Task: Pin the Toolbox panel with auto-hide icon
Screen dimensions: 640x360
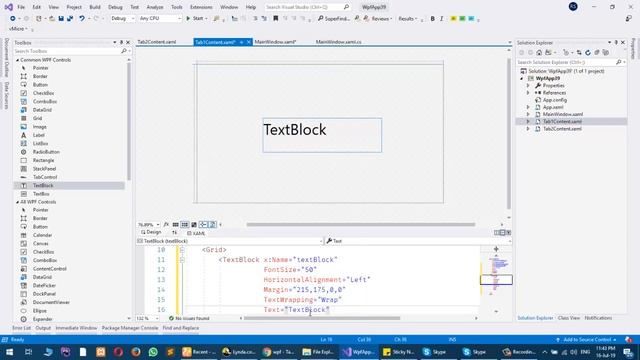Action: (x=121, y=42)
